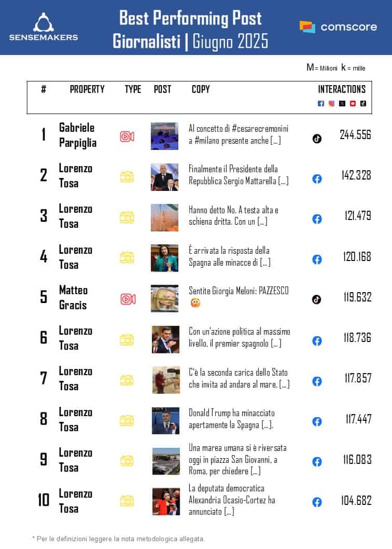
Task: Click the photo type icon for rank 9
Action: (127, 461)
